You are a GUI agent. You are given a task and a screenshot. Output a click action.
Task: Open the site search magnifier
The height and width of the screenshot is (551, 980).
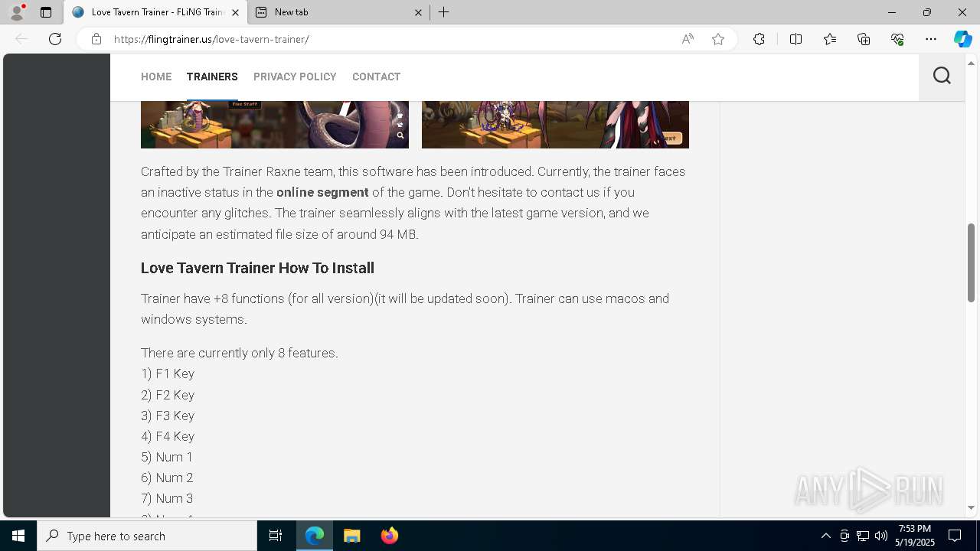[x=942, y=76]
